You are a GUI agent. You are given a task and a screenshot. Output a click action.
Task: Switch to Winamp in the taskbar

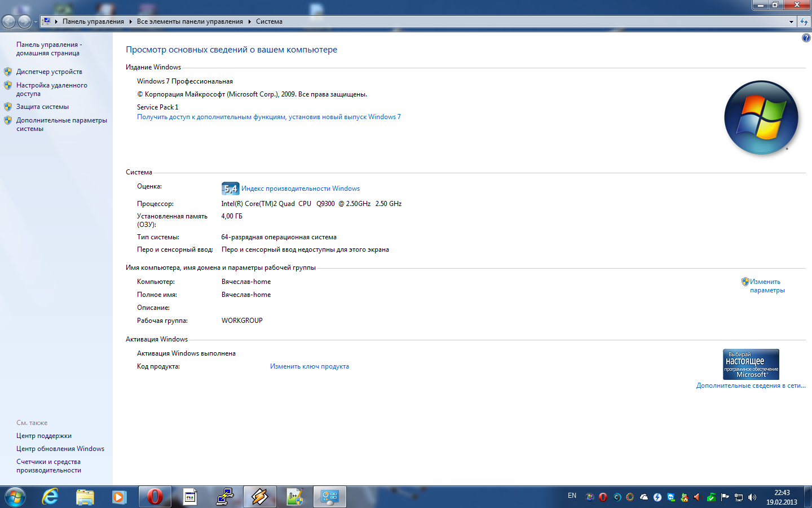pyautogui.click(x=260, y=497)
